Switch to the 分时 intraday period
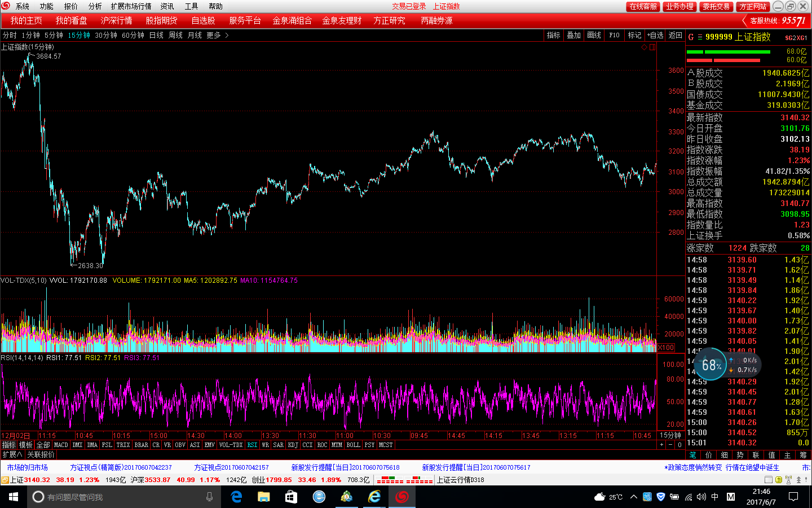This screenshot has height=508, width=812. point(10,35)
